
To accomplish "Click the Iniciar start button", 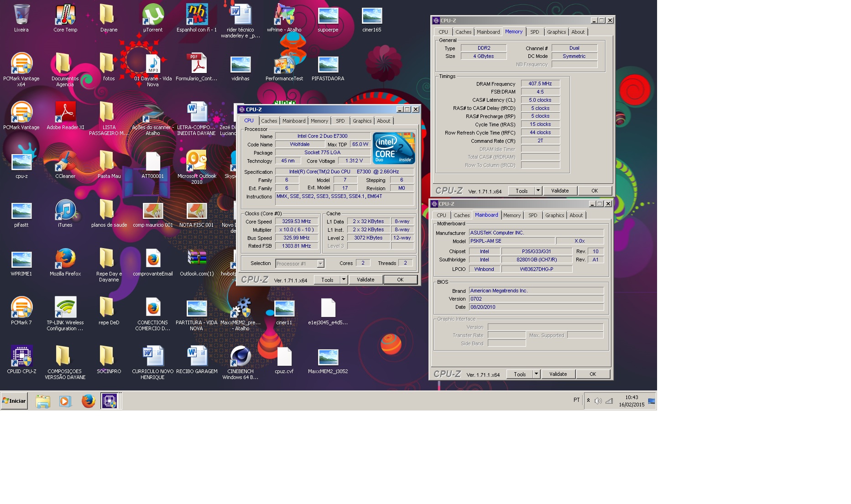I will pos(14,401).
